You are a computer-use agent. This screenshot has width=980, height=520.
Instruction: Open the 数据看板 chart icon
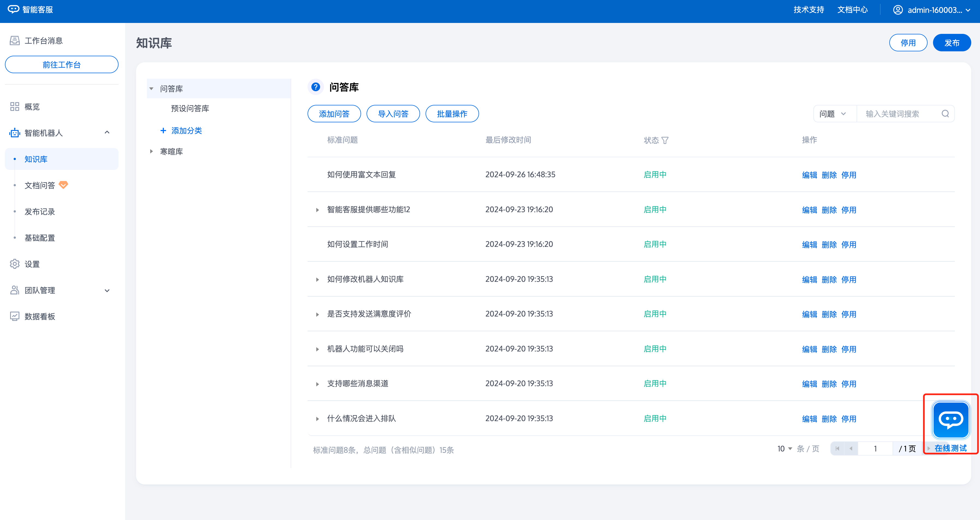point(14,317)
